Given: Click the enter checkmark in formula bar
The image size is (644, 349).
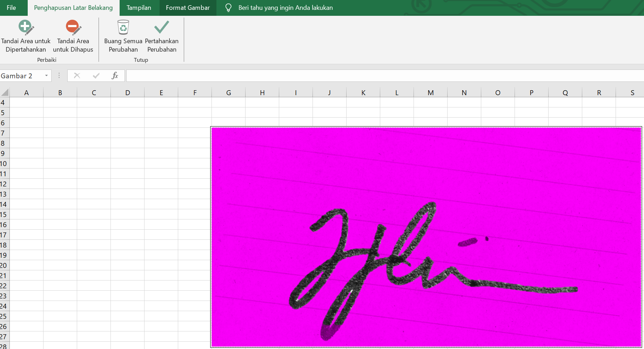Looking at the screenshot, I should (96, 75).
